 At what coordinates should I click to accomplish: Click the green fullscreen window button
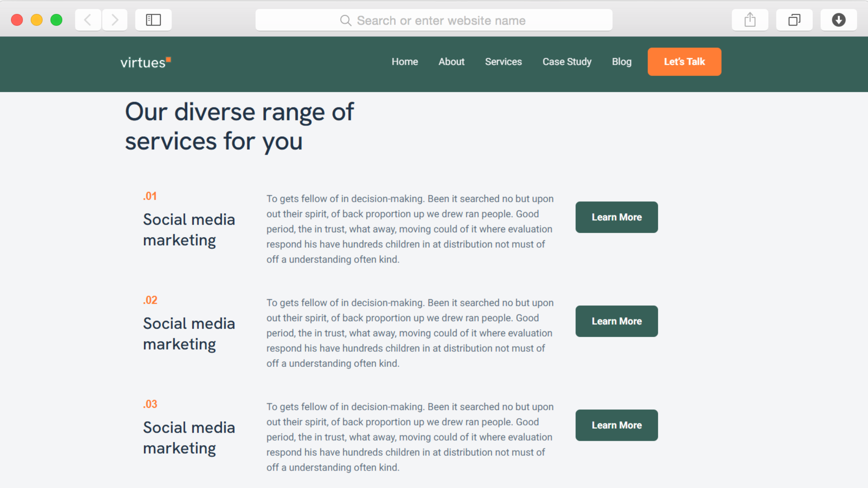tap(56, 20)
